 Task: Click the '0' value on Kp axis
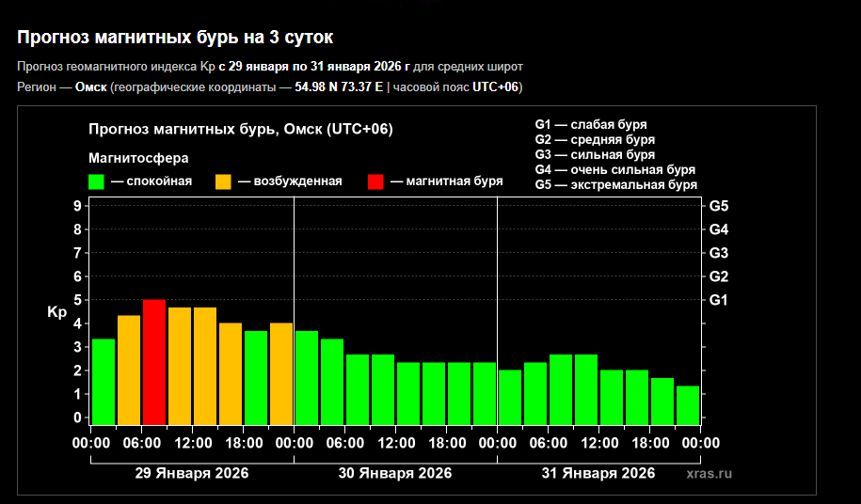pyautogui.click(x=77, y=417)
